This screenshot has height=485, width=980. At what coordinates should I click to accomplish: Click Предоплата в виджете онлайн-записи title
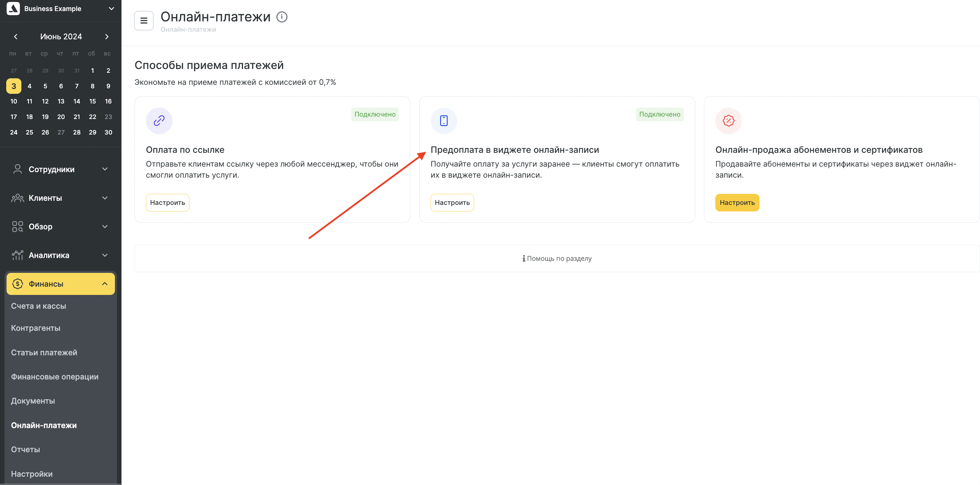pos(515,149)
